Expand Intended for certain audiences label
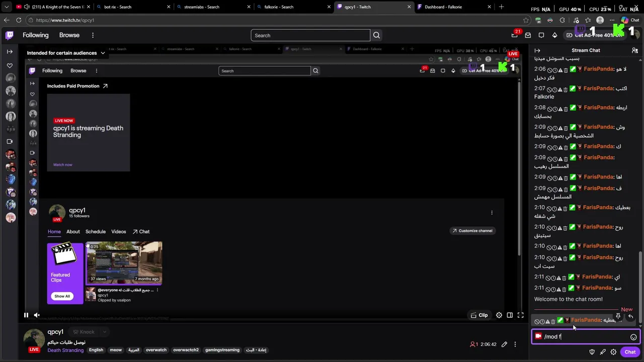644x362 pixels. click(66, 53)
